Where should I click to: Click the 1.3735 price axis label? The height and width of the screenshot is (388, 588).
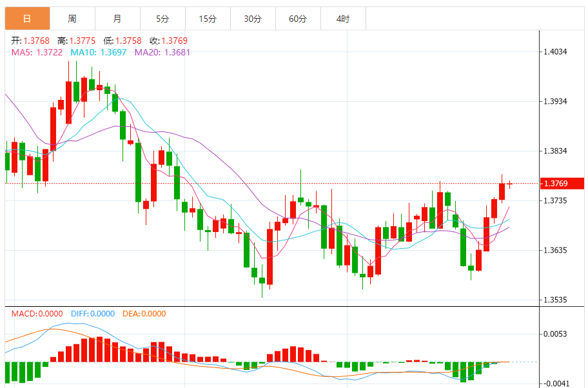[555, 200]
